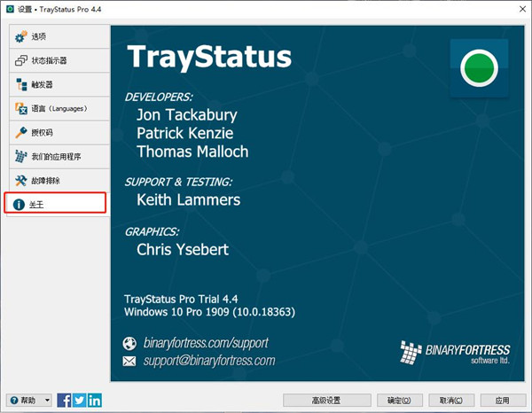532x413 pixels.
Task: Click the wrench and hammer icon beside 故障排除
Action: (x=20, y=181)
